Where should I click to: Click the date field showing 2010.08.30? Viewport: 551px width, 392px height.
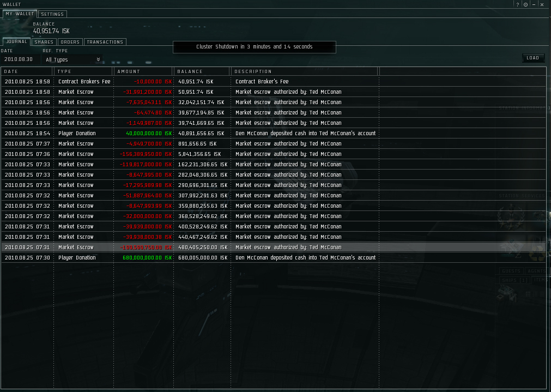20,59
